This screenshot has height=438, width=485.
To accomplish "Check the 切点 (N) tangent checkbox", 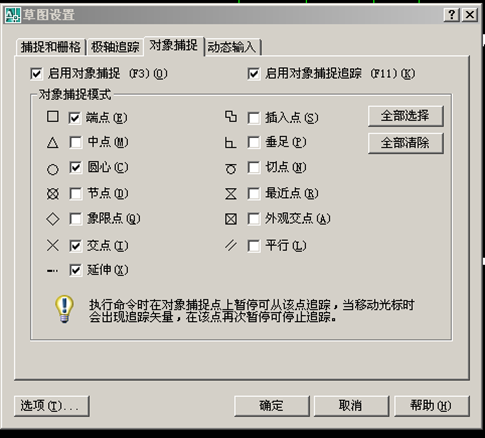I will click(254, 168).
